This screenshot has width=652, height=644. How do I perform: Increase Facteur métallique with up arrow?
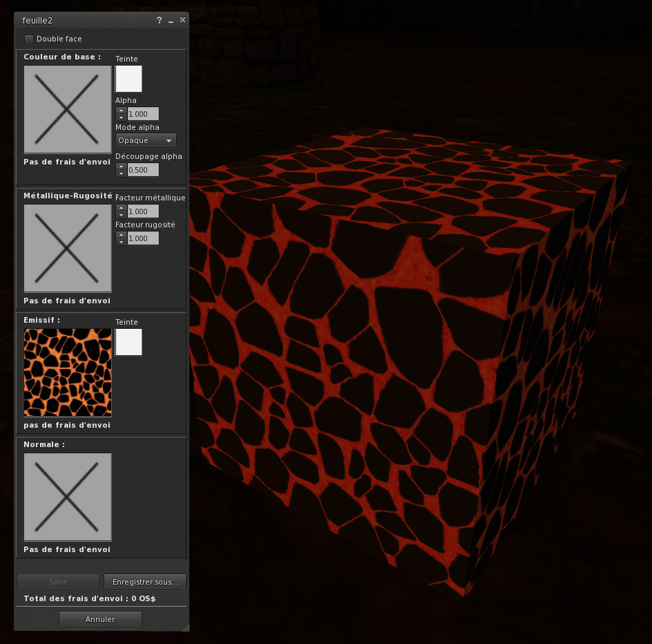121,208
